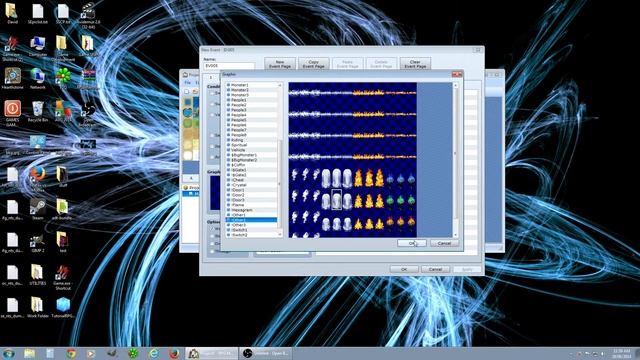Open the Hearthstone desktop shortcut
Viewport: 640px width, 360px height.
(13, 78)
